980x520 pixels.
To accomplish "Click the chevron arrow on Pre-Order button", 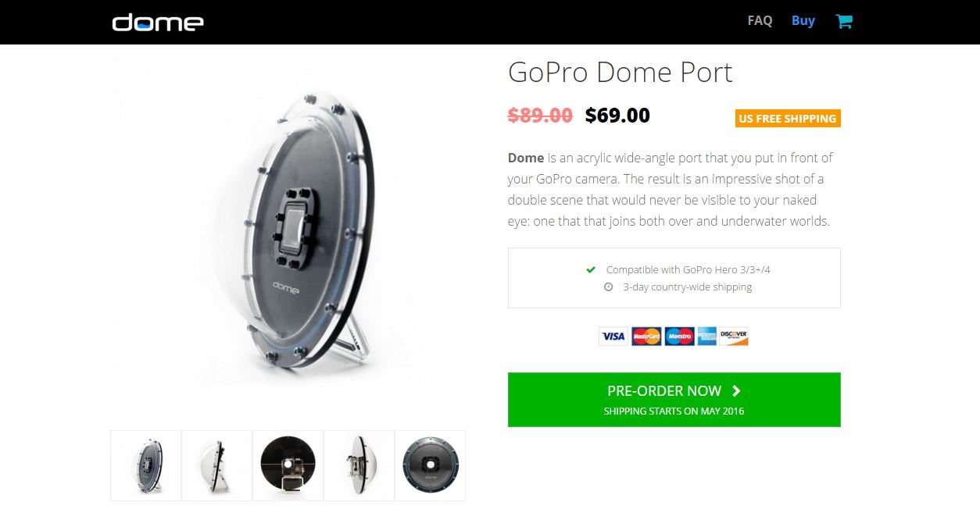I will (736, 391).
